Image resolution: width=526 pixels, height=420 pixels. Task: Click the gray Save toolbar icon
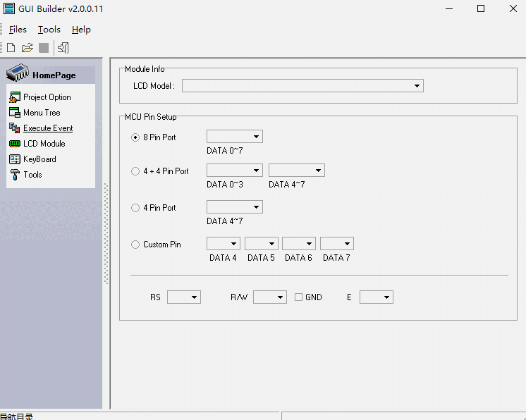pyautogui.click(x=44, y=48)
